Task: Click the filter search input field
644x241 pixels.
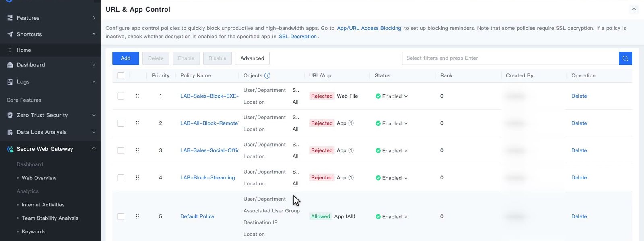Action: coord(510,58)
